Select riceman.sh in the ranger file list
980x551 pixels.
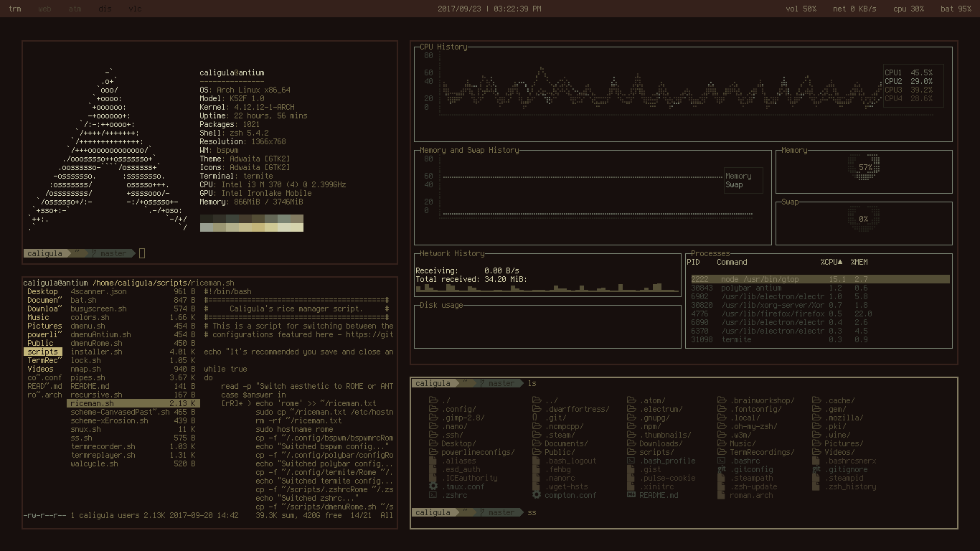coord(133,403)
